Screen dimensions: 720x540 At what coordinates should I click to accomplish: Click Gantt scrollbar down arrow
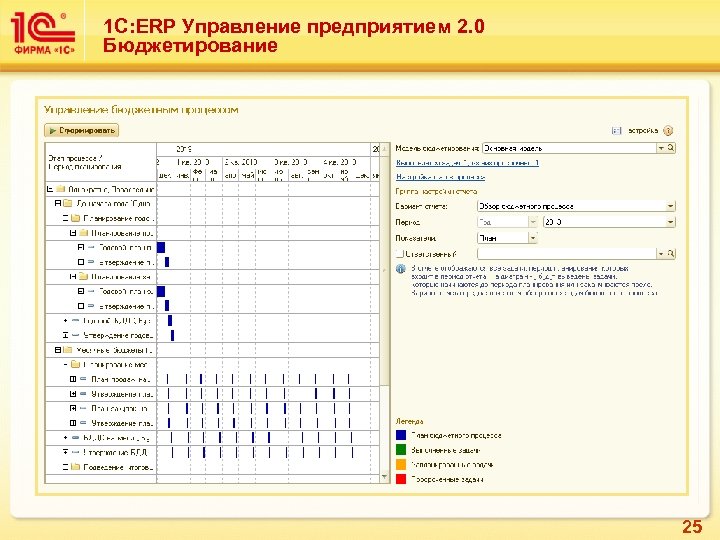[385, 477]
